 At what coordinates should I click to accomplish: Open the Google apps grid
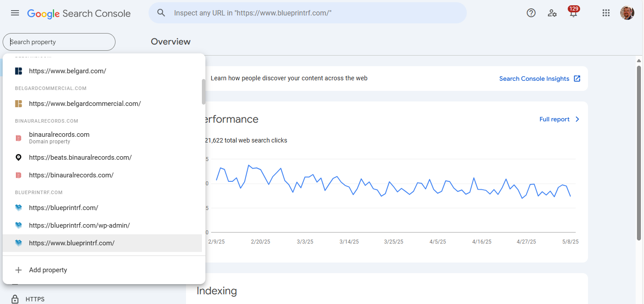(x=606, y=13)
